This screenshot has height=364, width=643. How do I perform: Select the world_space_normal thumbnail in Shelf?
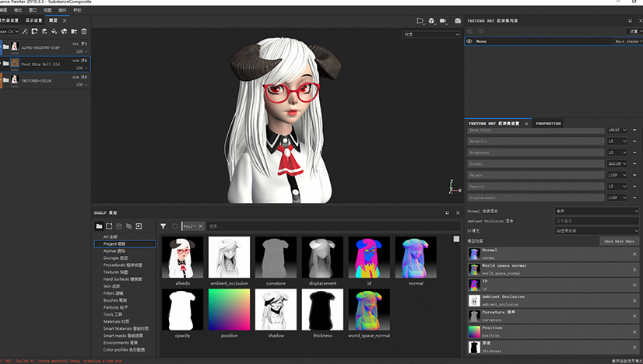(369, 310)
